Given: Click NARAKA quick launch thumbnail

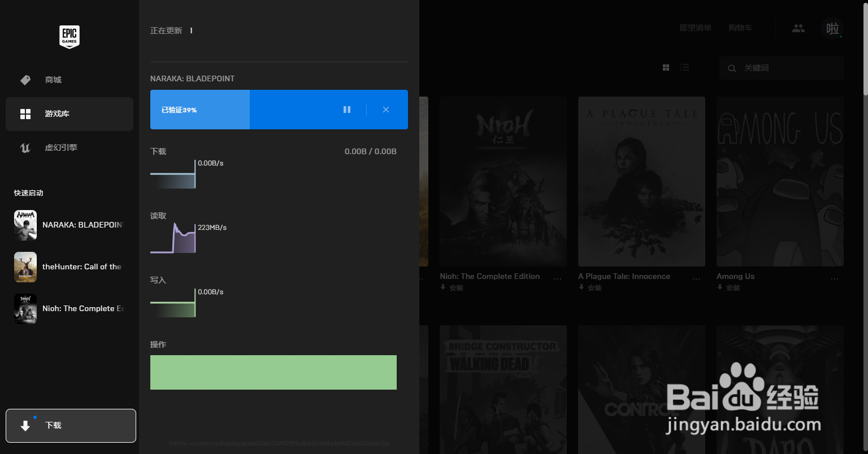Looking at the screenshot, I should pos(25,225).
